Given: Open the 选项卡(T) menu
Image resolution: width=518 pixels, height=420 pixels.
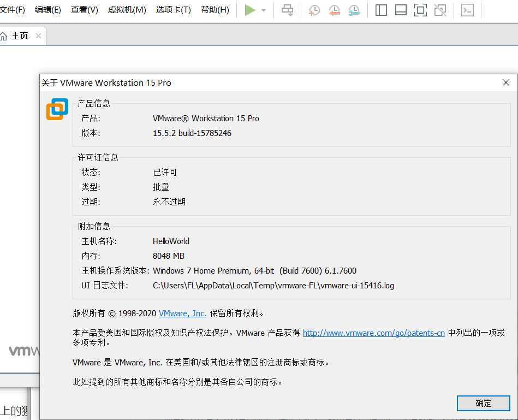Looking at the screenshot, I should (x=174, y=10).
